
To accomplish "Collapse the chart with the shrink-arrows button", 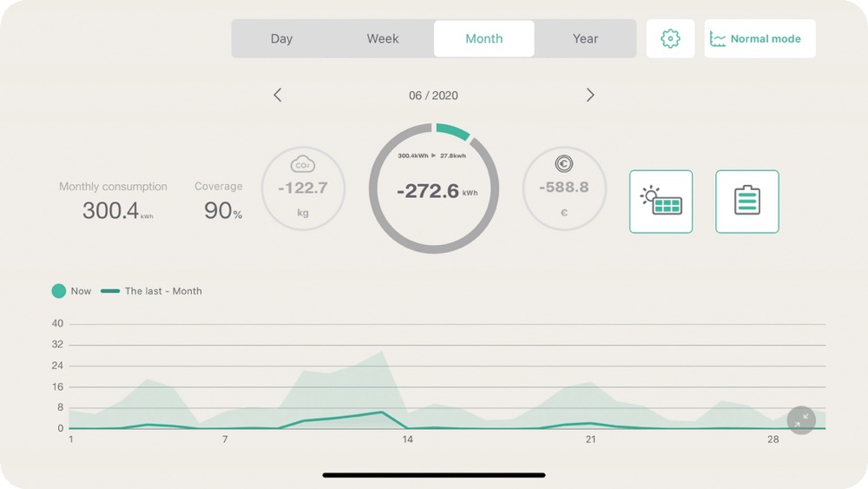I will point(801,420).
